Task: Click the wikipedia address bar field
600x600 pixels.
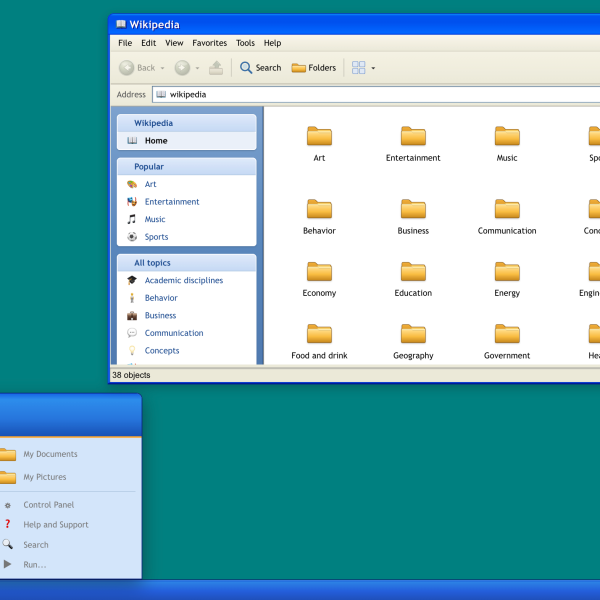Action: (376, 95)
